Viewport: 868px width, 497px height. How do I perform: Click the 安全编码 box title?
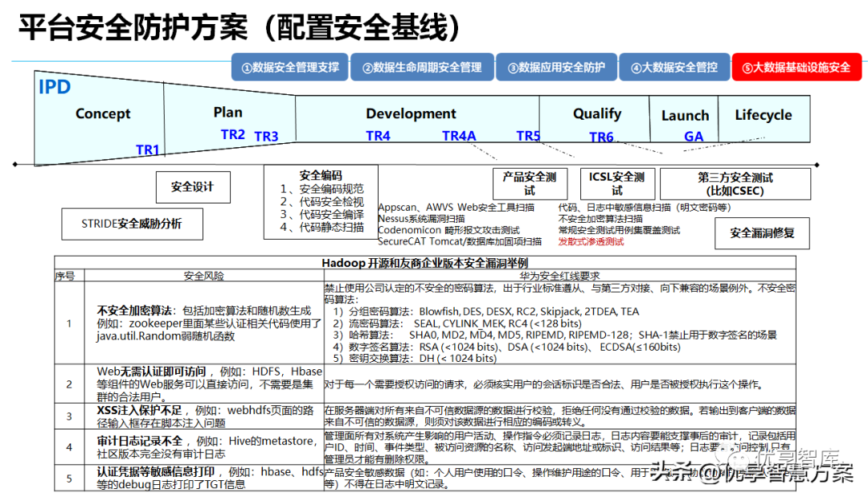(x=321, y=175)
